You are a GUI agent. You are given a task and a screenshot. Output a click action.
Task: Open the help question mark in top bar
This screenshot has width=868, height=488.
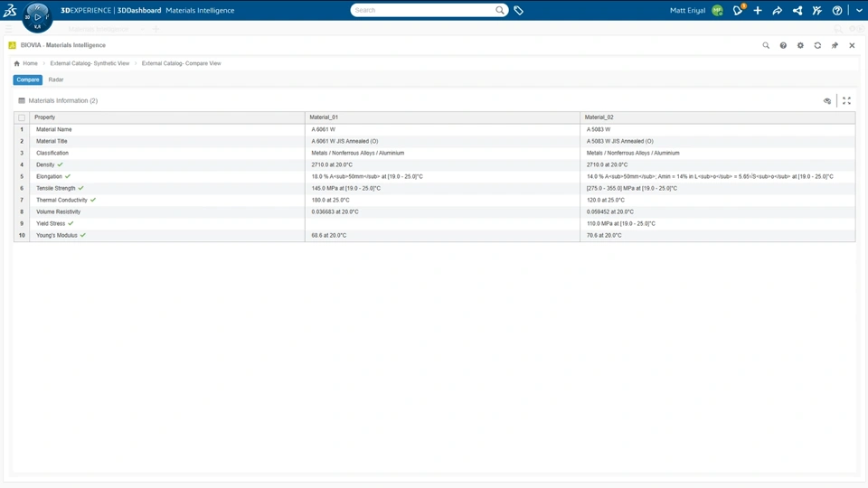point(837,11)
